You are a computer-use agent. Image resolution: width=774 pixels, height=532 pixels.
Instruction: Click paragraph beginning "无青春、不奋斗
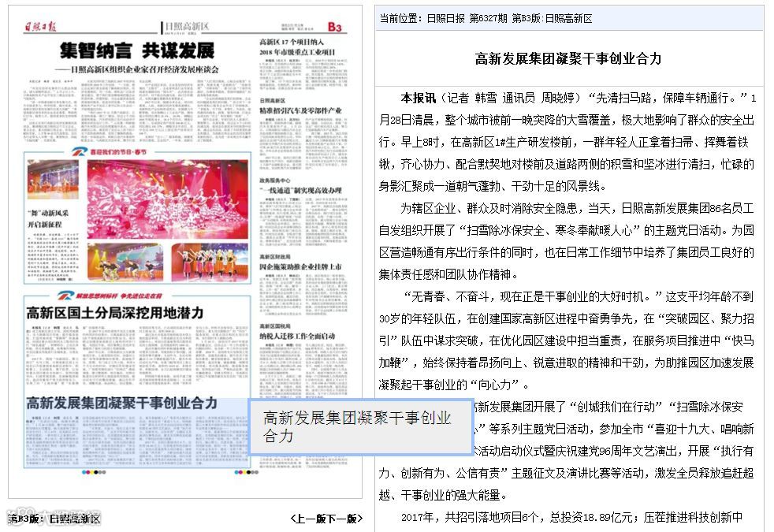[x=567, y=340]
